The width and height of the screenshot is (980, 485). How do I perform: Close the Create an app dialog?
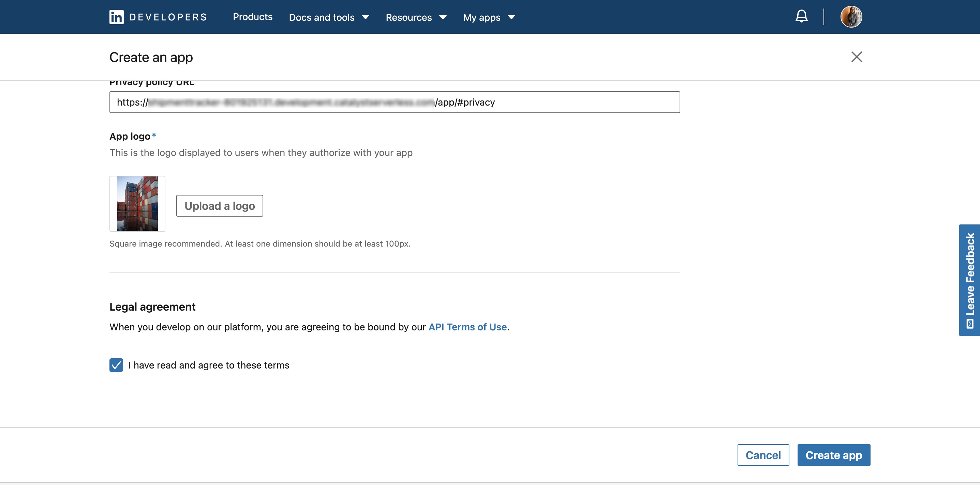[857, 57]
